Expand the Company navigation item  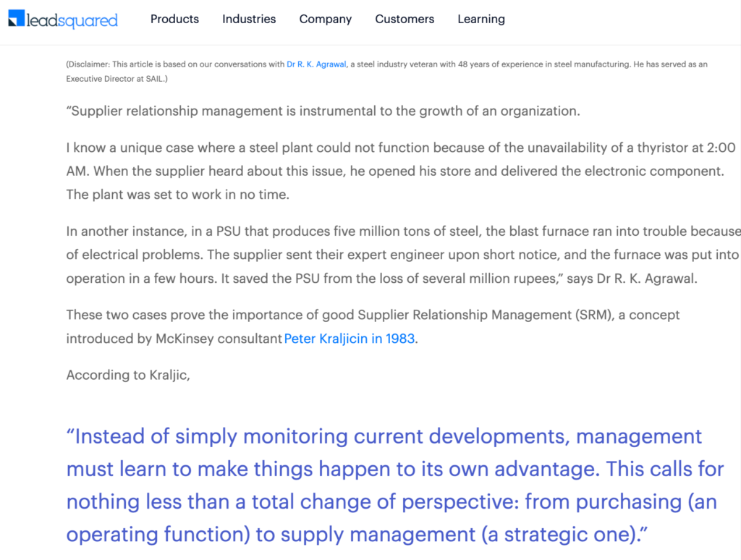(x=325, y=20)
